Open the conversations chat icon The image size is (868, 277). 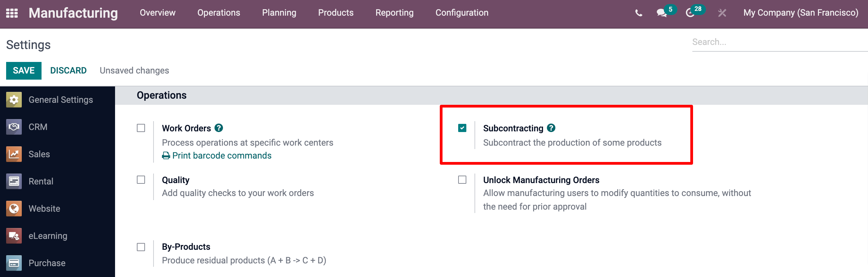tap(661, 13)
